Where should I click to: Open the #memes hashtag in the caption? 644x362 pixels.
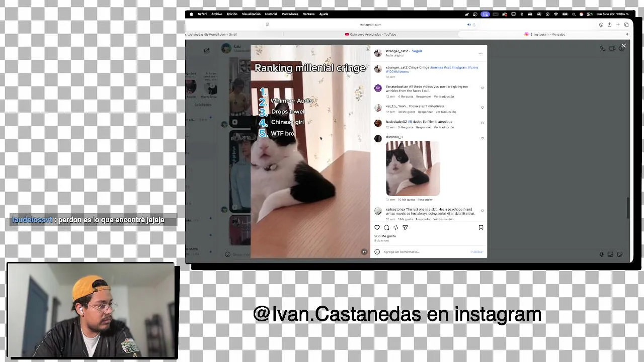pyautogui.click(x=437, y=67)
